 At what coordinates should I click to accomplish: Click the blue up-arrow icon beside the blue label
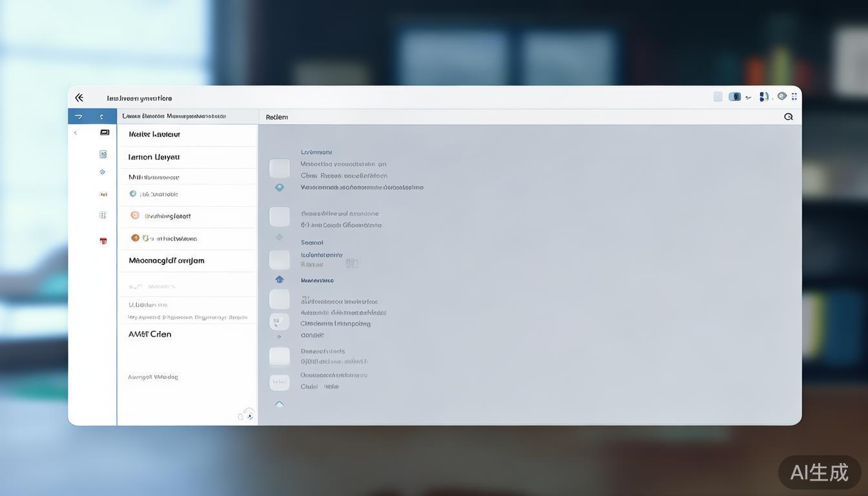pos(279,280)
